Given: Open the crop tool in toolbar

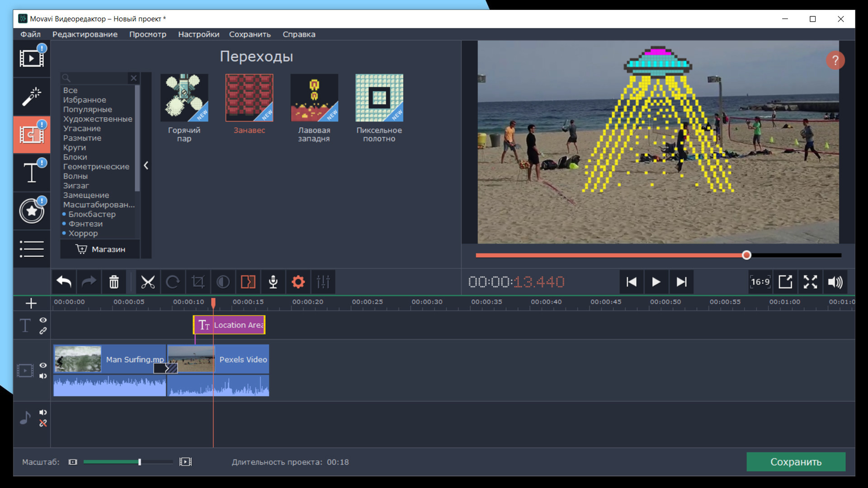Looking at the screenshot, I should tap(198, 282).
